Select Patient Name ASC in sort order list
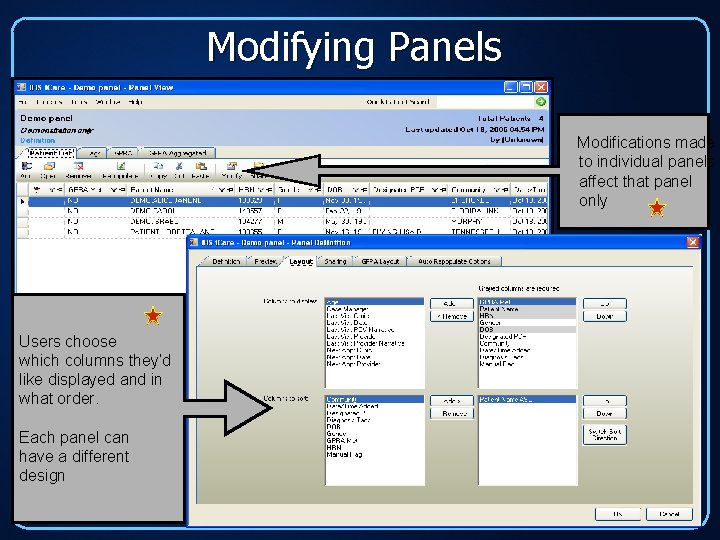This screenshot has height=540, width=720. coord(527,399)
